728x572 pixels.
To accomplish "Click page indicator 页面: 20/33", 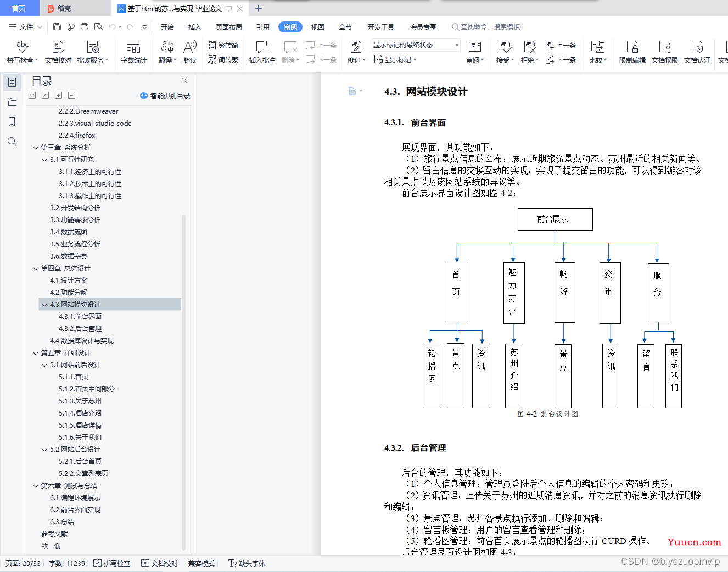I will [23, 563].
